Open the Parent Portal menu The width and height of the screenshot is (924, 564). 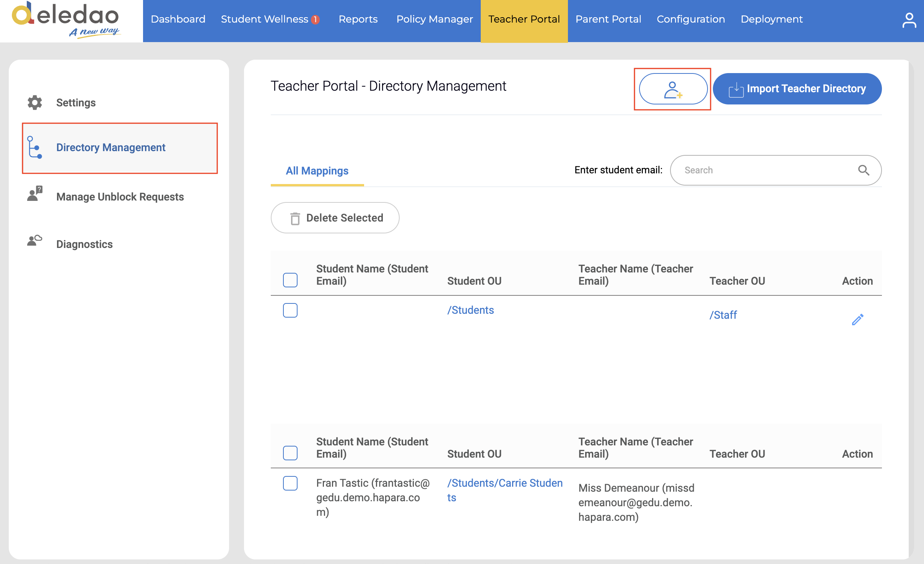[x=608, y=19]
